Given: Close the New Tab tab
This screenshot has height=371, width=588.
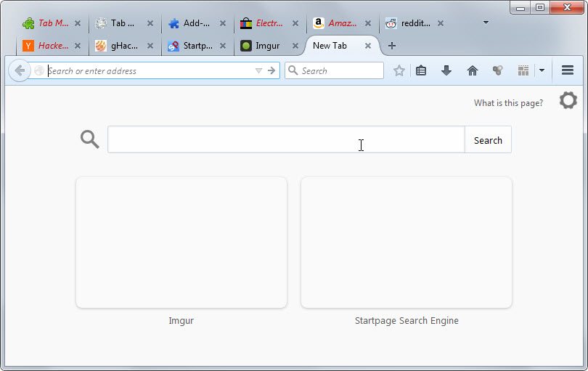Looking at the screenshot, I should [x=368, y=46].
